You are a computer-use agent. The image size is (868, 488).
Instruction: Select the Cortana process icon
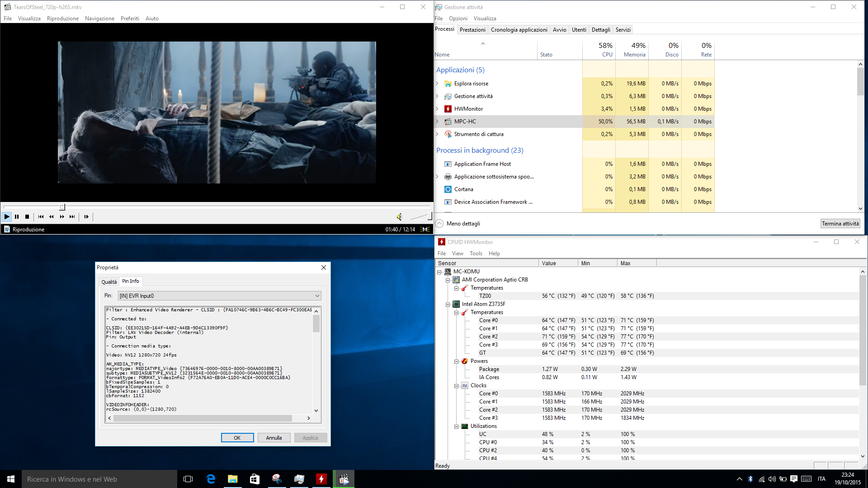(x=448, y=189)
